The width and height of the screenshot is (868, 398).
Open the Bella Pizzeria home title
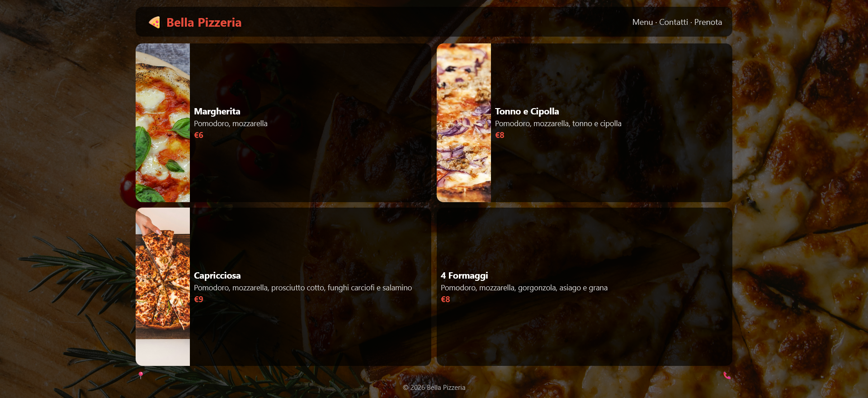click(x=204, y=22)
